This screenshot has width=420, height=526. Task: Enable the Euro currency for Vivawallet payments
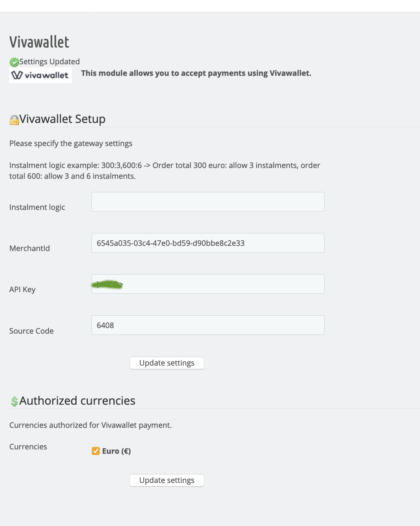95,451
